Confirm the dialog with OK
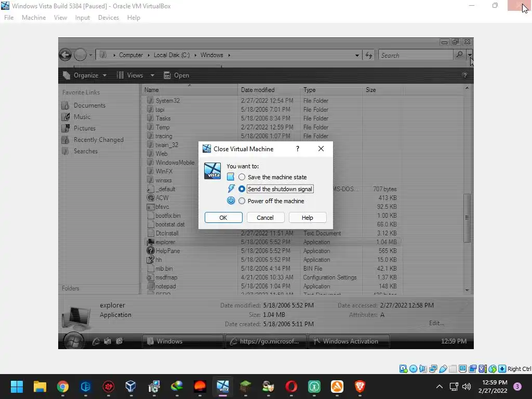Viewport: 532px width, 399px height. coord(223,218)
